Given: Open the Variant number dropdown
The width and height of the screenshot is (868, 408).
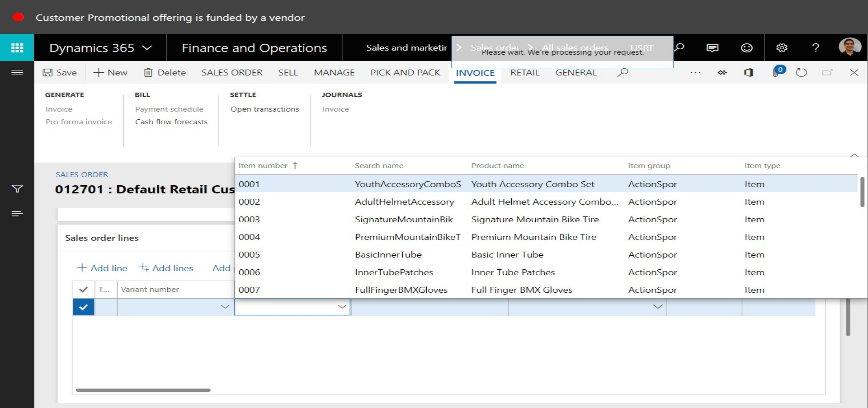Looking at the screenshot, I should pyautogui.click(x=225, y=307).
